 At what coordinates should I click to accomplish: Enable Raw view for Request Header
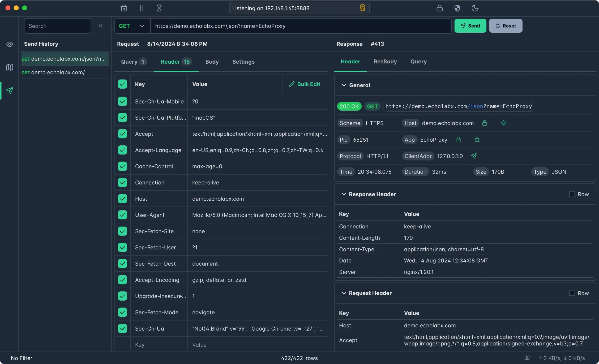pyautogui.click(x=572, y=293)
